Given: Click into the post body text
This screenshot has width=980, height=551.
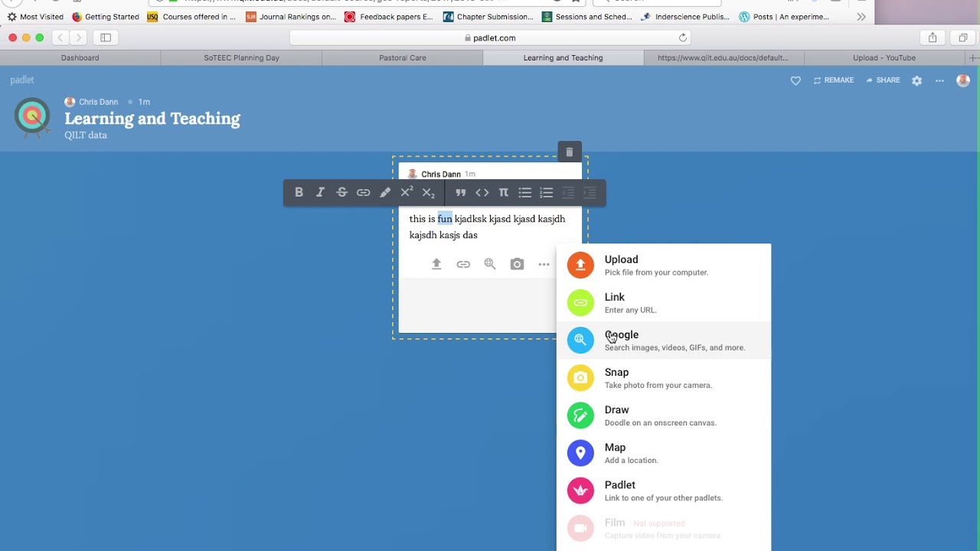Looking at the screenshot, I should point(487,227).
